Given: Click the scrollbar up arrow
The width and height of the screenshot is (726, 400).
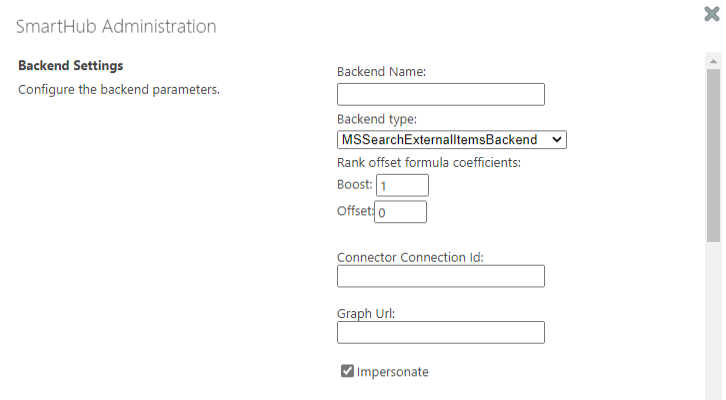Looking at the screenshot, I should pyautogui.click(x=713, y=60).
